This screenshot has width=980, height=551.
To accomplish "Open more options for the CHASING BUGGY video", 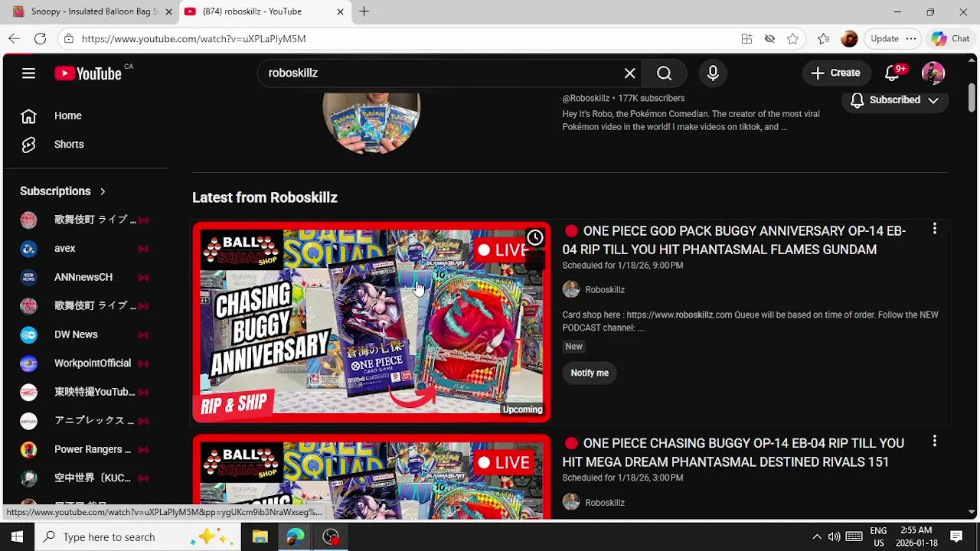I will tap(934, 441).
